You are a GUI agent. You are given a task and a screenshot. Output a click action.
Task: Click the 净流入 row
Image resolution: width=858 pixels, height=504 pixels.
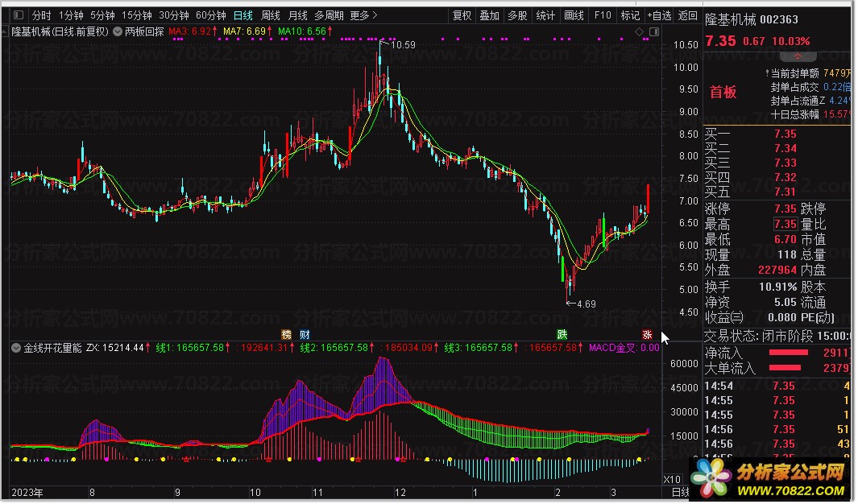(x=778, y=353)
